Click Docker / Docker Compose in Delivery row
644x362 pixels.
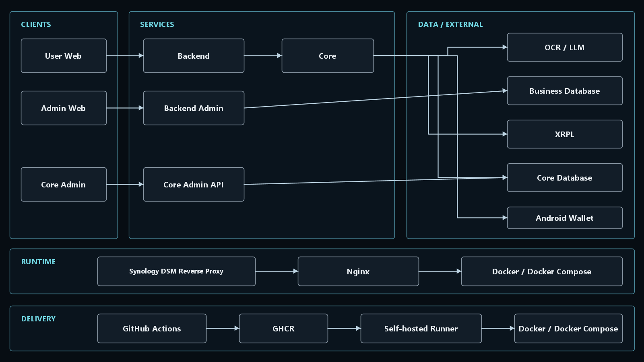568,329
